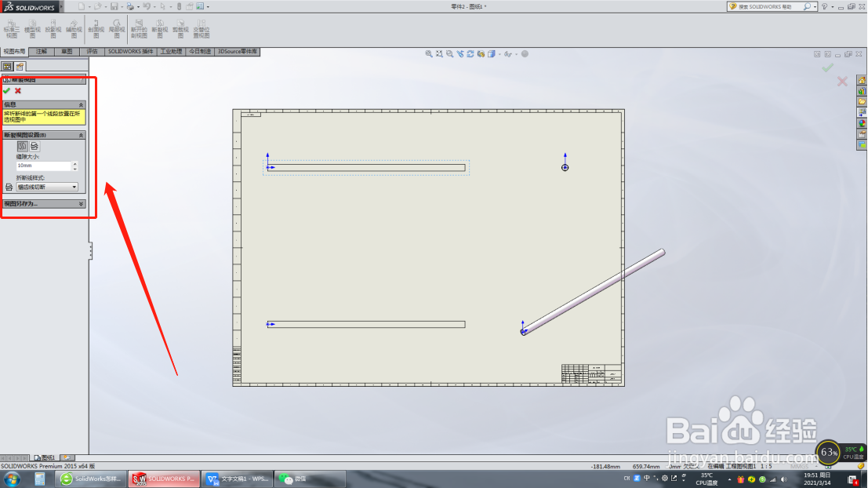
Task: Select the Projected View tool
Action: coord(53,29)
